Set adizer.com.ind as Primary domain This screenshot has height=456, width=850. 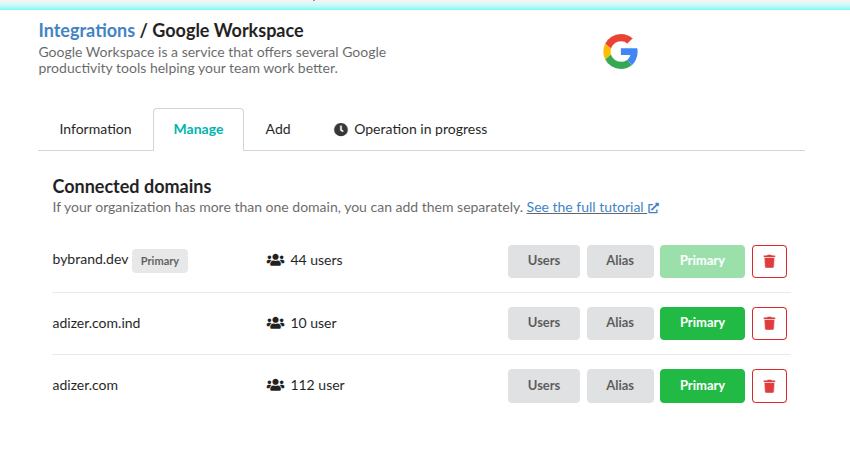point(702,323)
